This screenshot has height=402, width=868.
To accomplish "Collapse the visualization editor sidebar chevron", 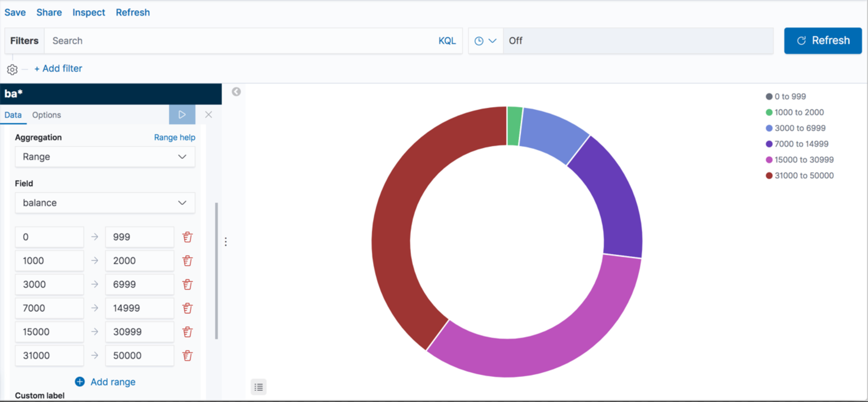I will pyautogui.click(x=236, y=91).
